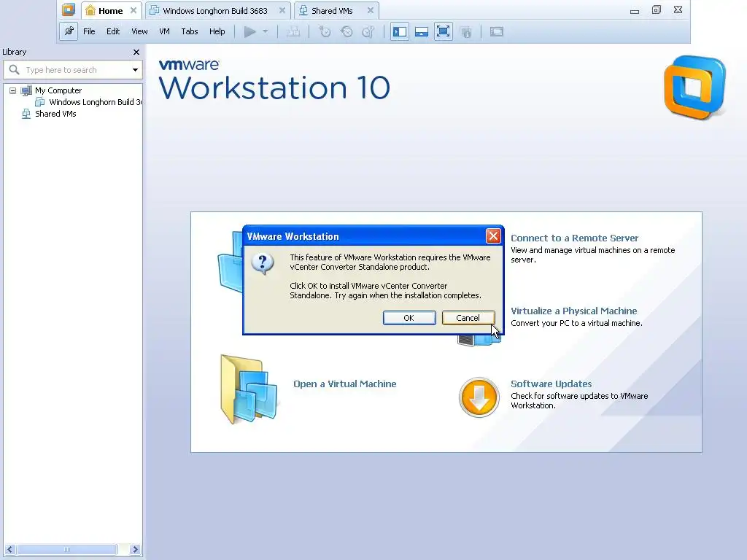Open the VM menu
The image size is (747, 560).
point(164,31)
